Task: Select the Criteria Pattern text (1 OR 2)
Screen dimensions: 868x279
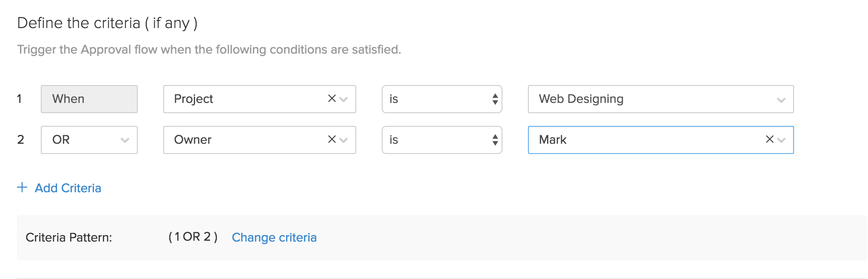Action: 193,237
